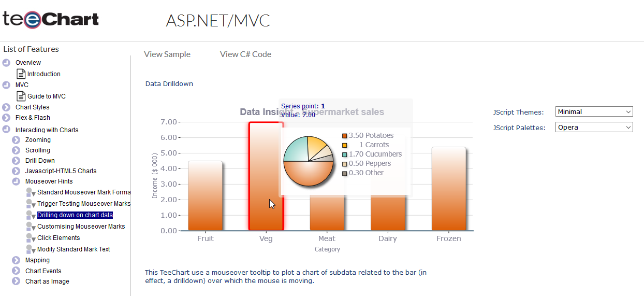Click the icon beside Modify Standard Mark Text
Image resolution: width=644 pixels, height=296 pixels.
coord(31,249)
